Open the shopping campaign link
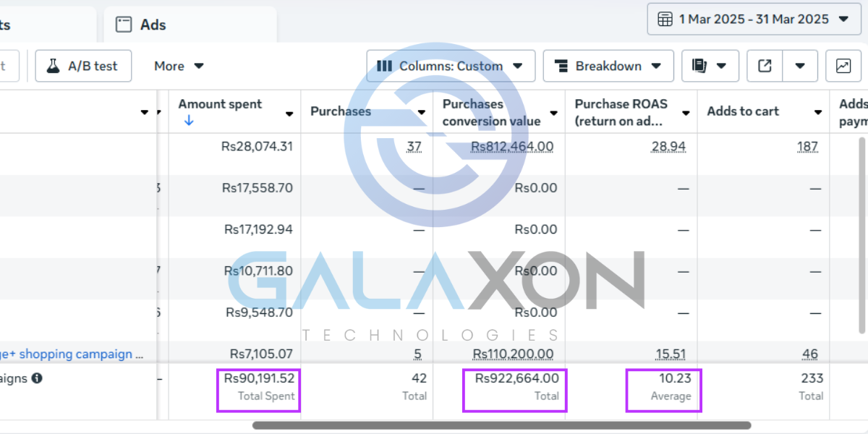The image size is (868, 434). coord(72,354)
